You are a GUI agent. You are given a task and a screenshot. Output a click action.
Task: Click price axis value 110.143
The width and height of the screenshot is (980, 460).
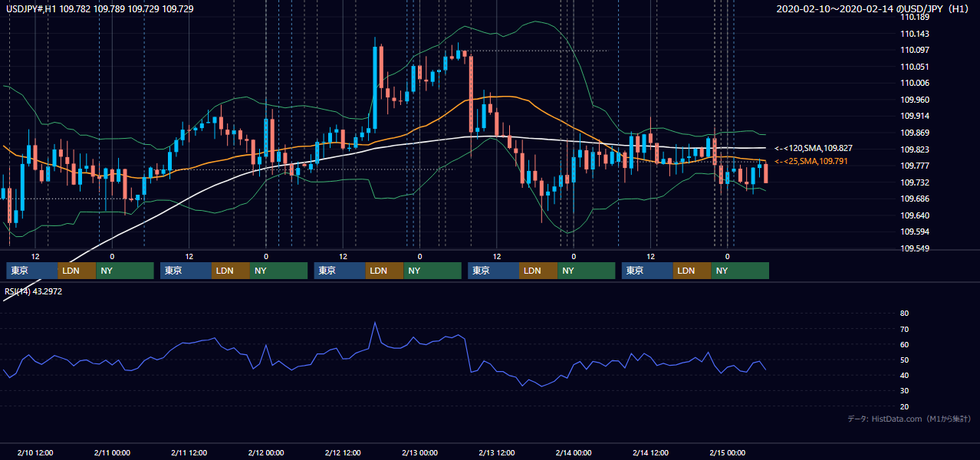pos(916,34)
